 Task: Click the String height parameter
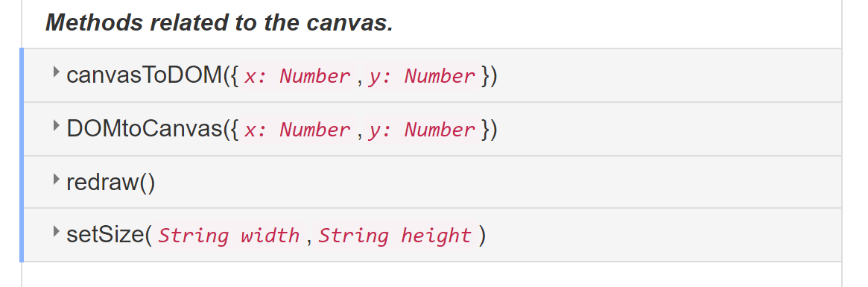[x=395, y=236]
